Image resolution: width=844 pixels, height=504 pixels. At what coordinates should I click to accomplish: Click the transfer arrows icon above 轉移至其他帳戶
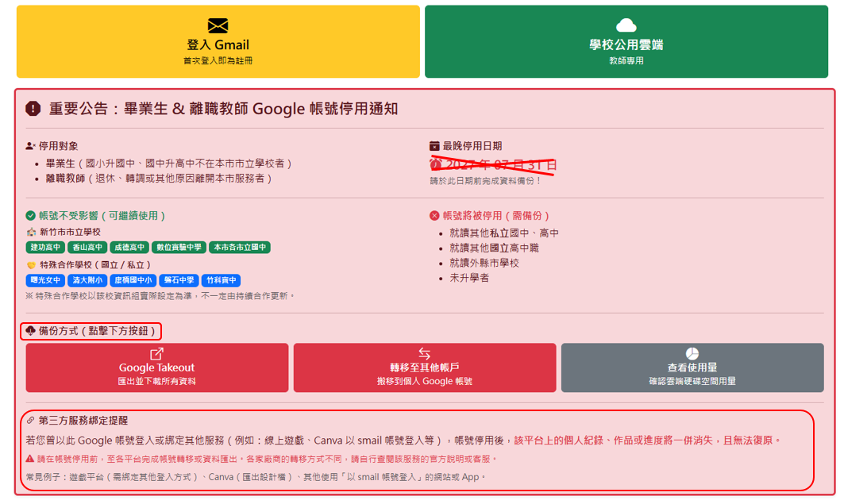point(424,353)
